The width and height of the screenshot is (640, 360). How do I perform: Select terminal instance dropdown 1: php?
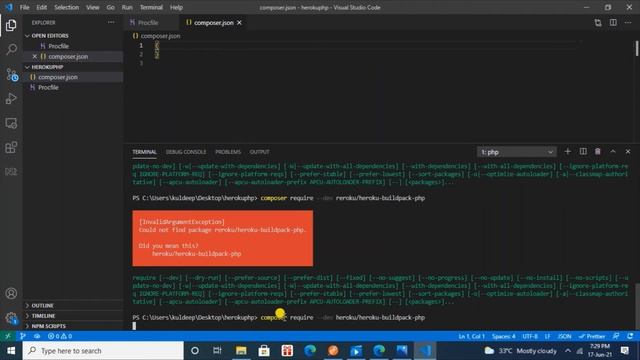tap(516, 152)
